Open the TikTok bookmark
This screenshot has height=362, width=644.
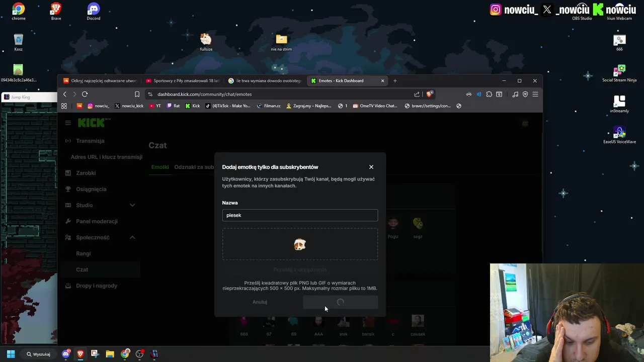point(227,106)
